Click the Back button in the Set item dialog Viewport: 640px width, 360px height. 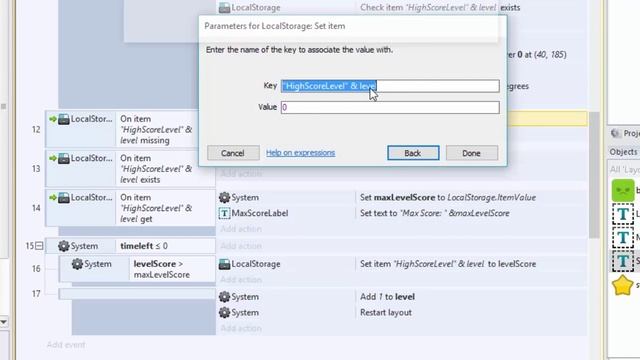point(413,153)
